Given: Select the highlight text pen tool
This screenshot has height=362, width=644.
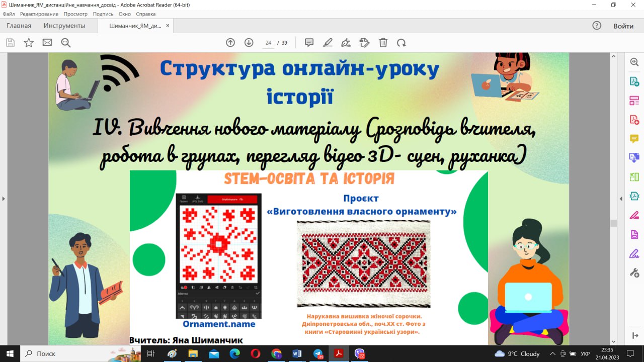Looking at the screenshot, I should pyautogui.click(x=328, y=43).
